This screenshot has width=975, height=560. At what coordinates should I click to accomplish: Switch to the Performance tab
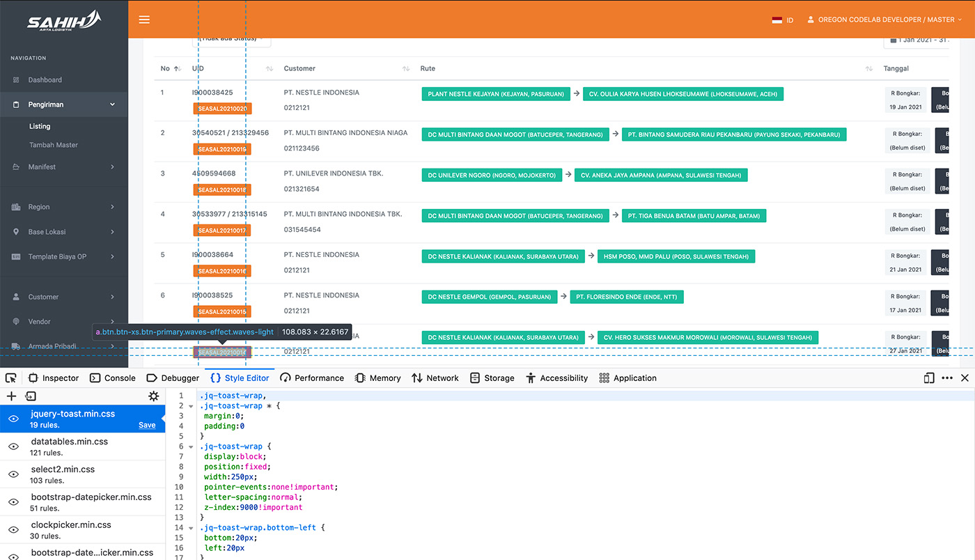coord(312,378)
